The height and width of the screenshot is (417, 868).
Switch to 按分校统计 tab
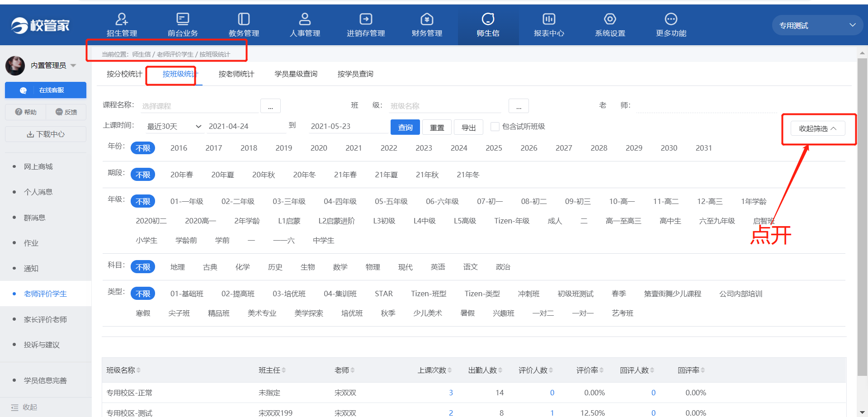pyautogui.click(x=124, y=74)
